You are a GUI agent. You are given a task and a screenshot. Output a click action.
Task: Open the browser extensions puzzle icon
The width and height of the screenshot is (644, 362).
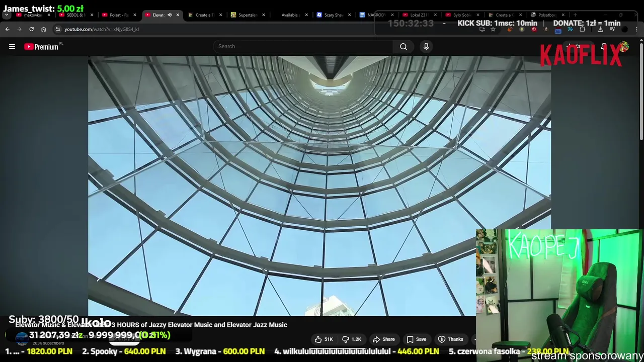pyautogui.click(x=583, y=29)
